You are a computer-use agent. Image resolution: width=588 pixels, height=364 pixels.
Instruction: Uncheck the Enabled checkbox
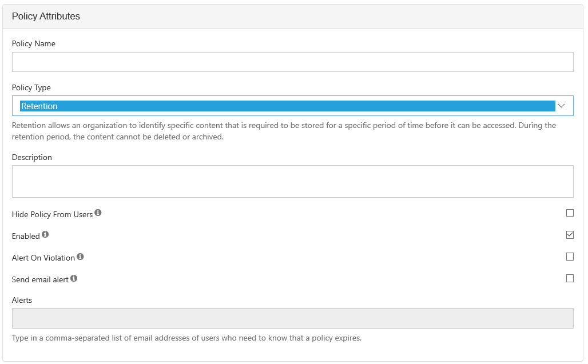pos(570,235)
